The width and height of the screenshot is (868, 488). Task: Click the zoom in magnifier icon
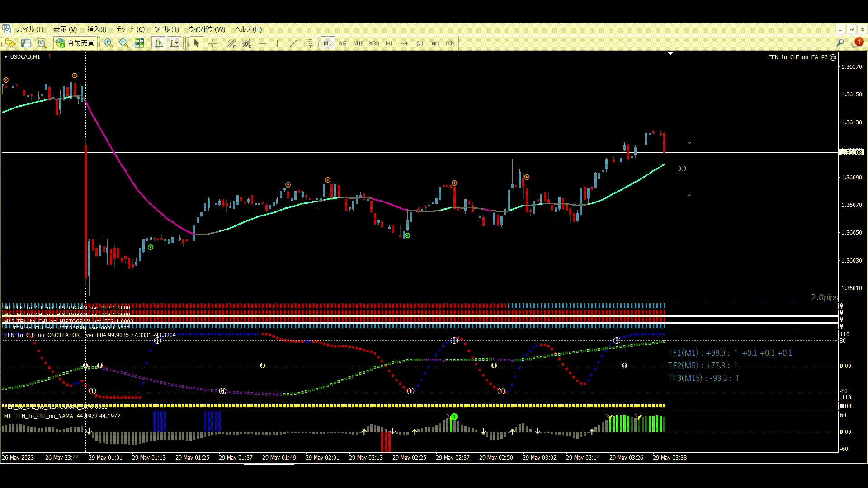click(x=108, y=43)
